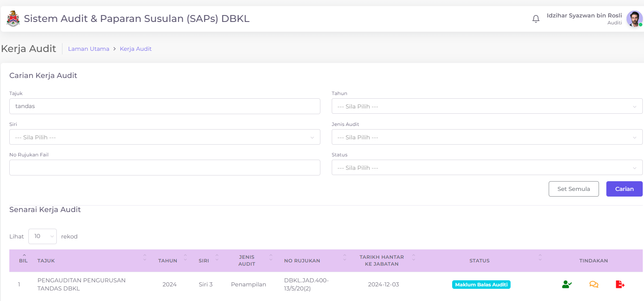Open the user profile avatar

click(634, 19)
